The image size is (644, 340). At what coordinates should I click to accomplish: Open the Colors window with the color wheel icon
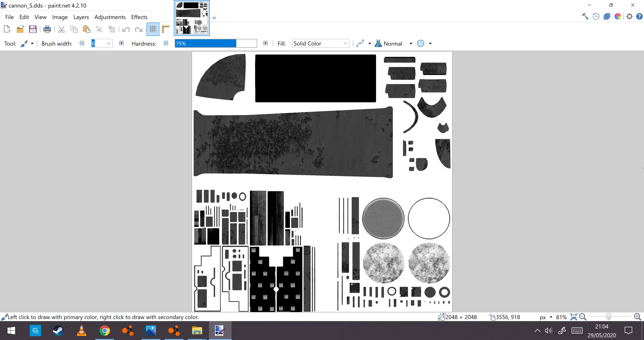(618, 17)
